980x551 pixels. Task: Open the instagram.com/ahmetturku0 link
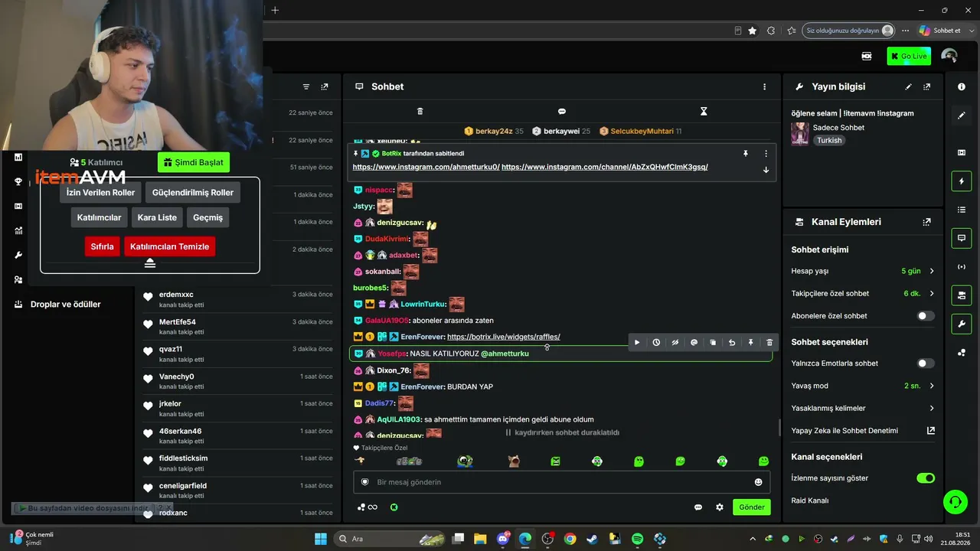pos(426,167)
